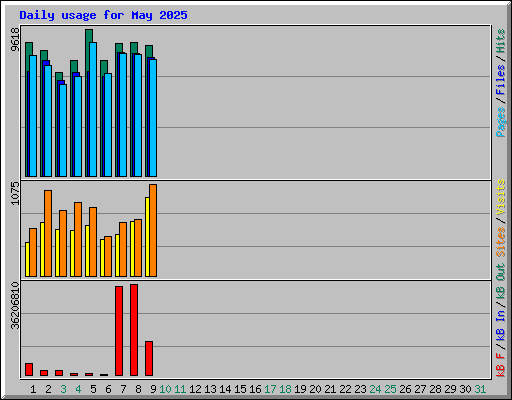Click day 23 on the x-axis
The width and height of the screenshot is (512, 400).
[x=360, y=389]
